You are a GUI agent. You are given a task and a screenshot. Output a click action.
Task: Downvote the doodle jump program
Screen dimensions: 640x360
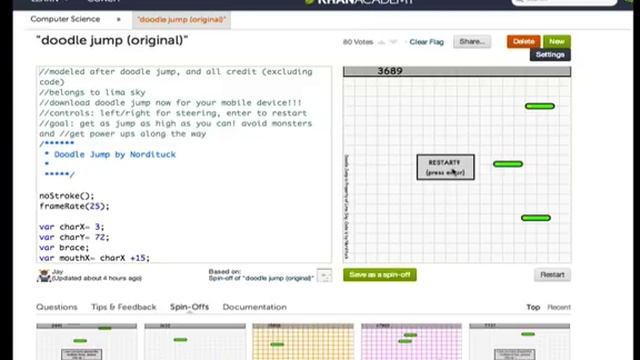pyautogui.click(x=393, y=42)
